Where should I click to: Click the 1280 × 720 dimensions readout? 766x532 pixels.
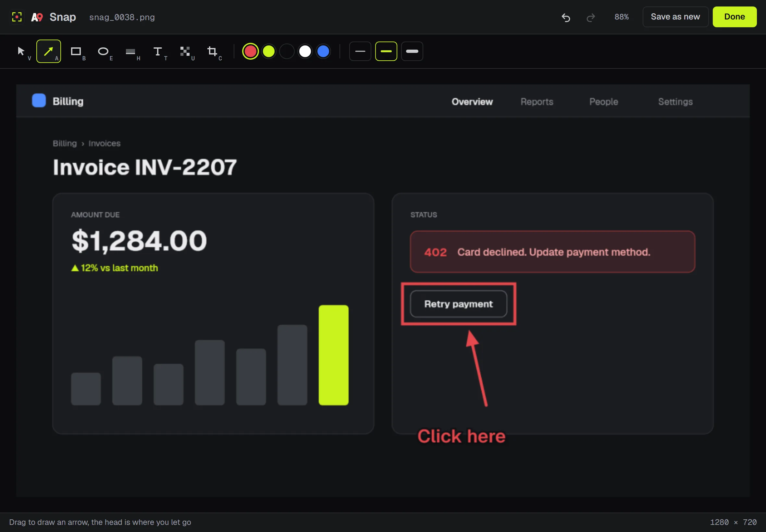(733, 522)
